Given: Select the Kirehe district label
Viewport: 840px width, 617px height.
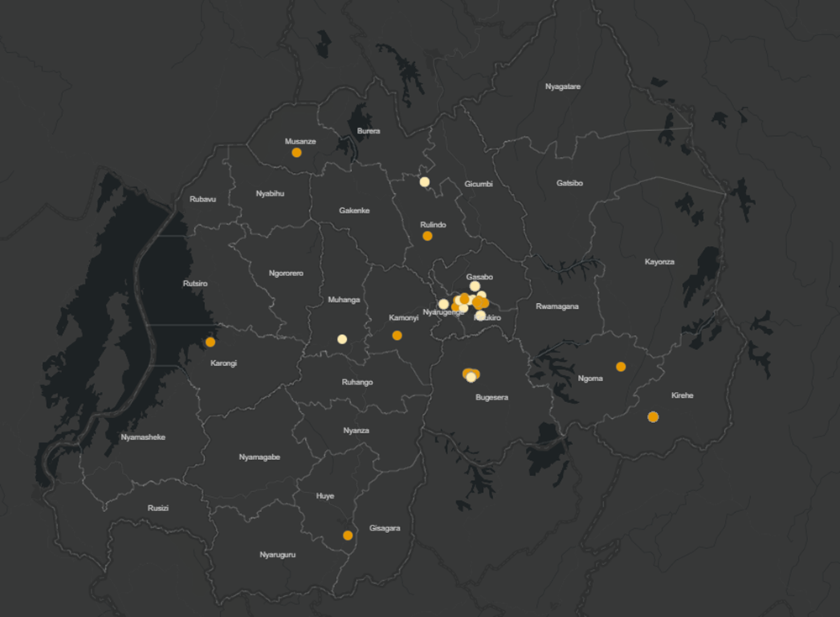Looking at the screenshot, I should point(682,395).
